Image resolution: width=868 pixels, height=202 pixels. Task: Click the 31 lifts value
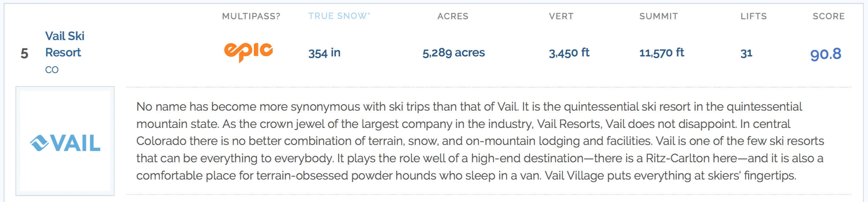click(x=746, y=53)
